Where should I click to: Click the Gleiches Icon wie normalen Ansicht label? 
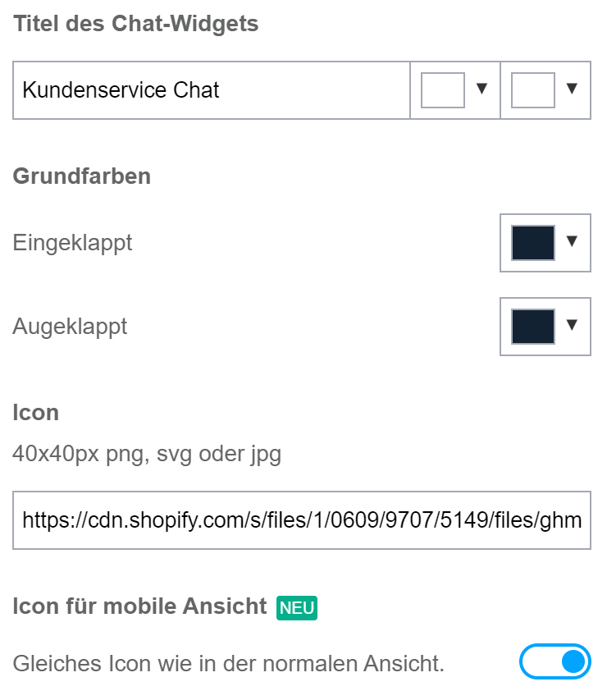click(229, 663)
